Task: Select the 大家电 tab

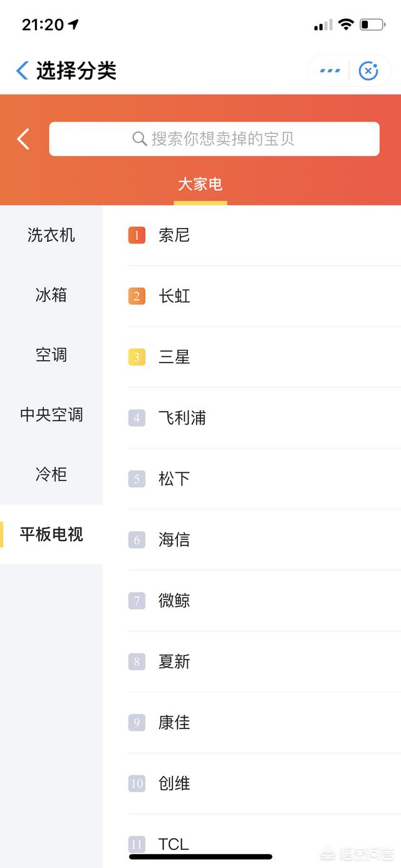Action: coord(200,185)
